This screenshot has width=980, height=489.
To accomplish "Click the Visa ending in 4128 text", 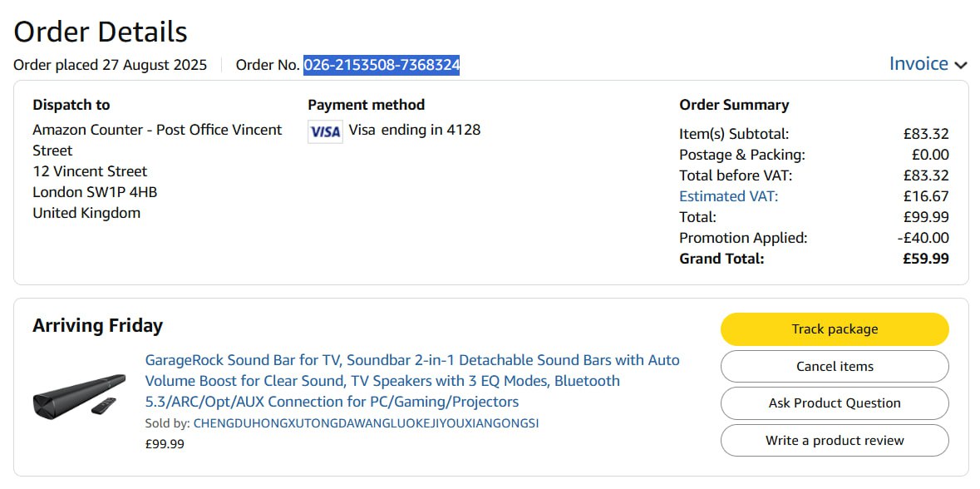I will 414,130.
